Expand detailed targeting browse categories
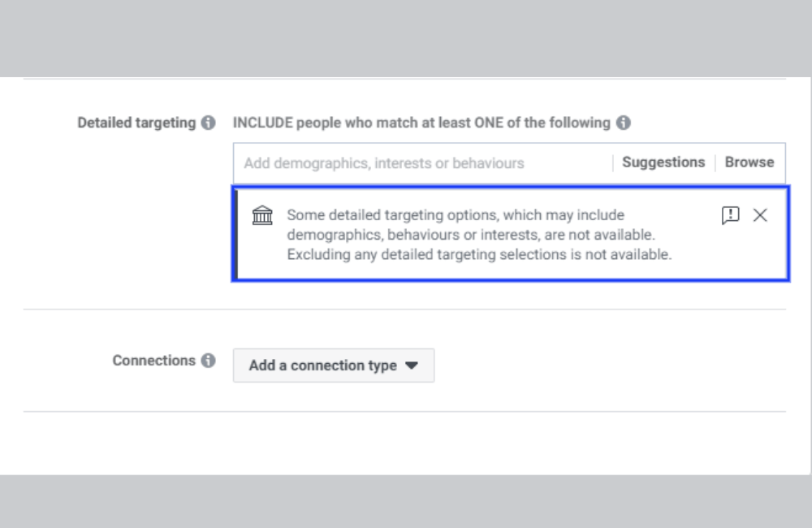 (x=749, y=162)
